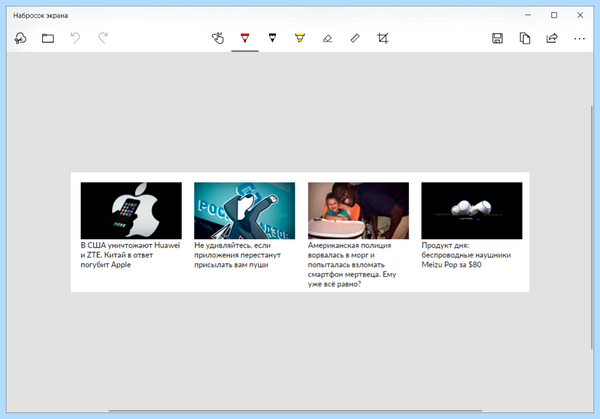The height and width of the screenshot is (419, 600).
Task: Click the wireless earbuds thumbnail
Action: (x=472, y=210)
